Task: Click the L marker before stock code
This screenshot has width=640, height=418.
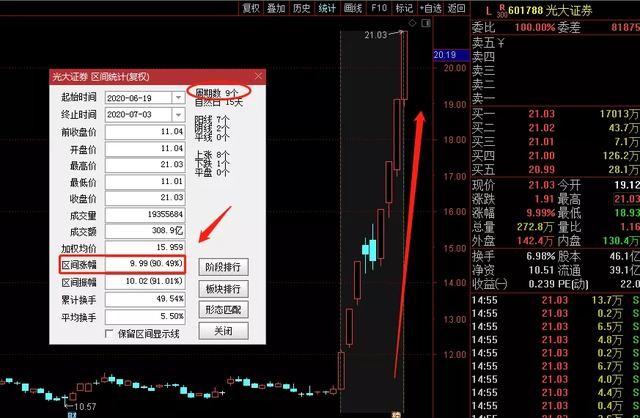Action: coord(489,11)
